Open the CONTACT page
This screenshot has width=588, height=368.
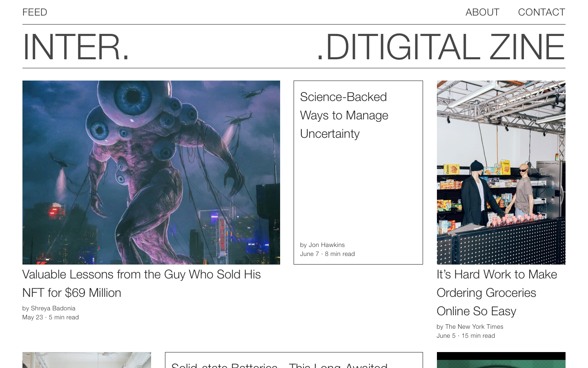click(x=541, y=12)
